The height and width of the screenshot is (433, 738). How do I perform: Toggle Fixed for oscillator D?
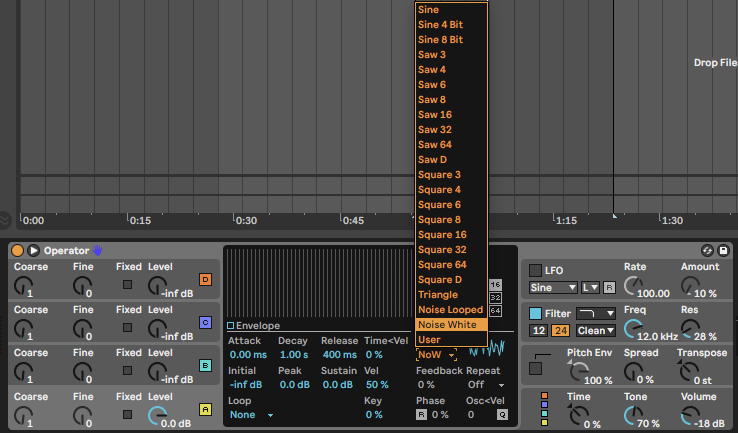[x=127, y=285]
